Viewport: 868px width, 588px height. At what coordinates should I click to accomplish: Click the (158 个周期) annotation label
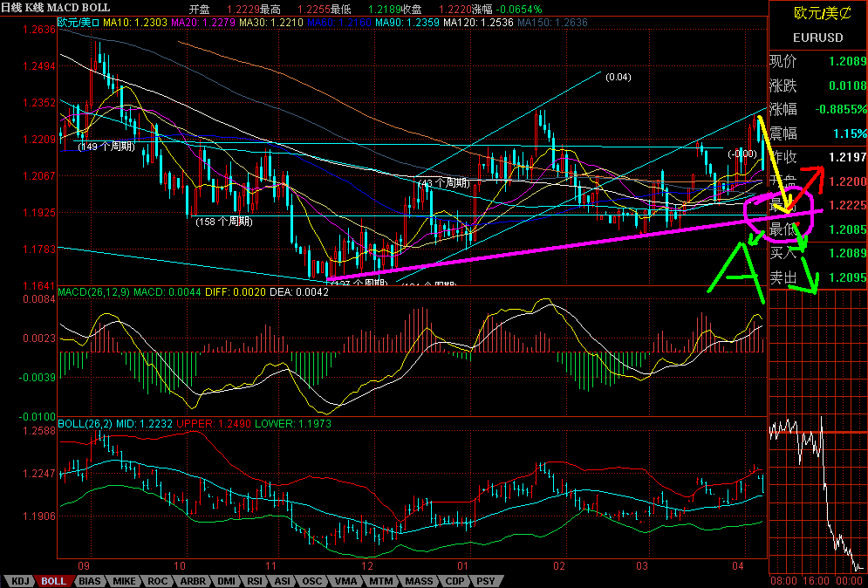point(224,222)
